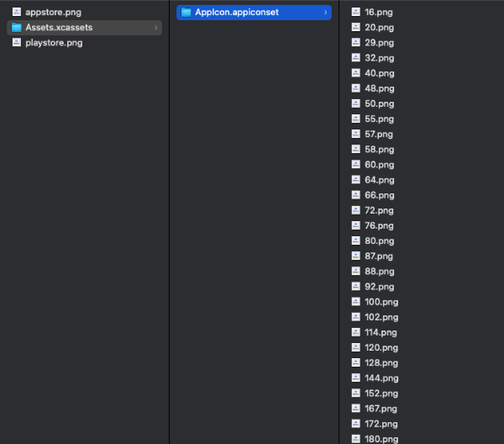Select the 144.png file name
The image size is (504, 444).
tap(381, 378)
